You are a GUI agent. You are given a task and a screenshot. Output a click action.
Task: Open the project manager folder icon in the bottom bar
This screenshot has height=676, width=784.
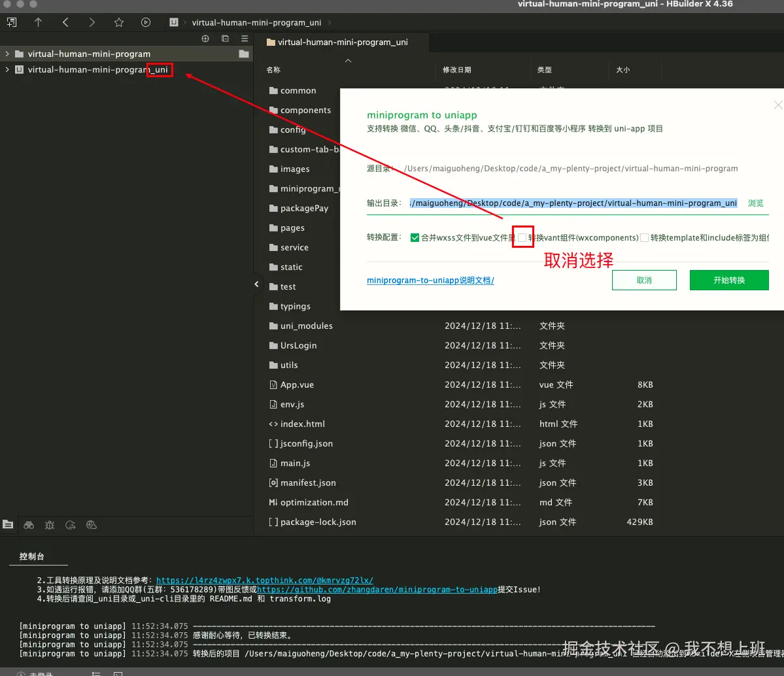[x=8, y=524]
